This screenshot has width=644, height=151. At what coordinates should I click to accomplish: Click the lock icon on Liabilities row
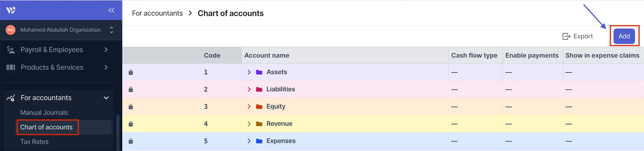pyautogui.click(x=131, y=89)
